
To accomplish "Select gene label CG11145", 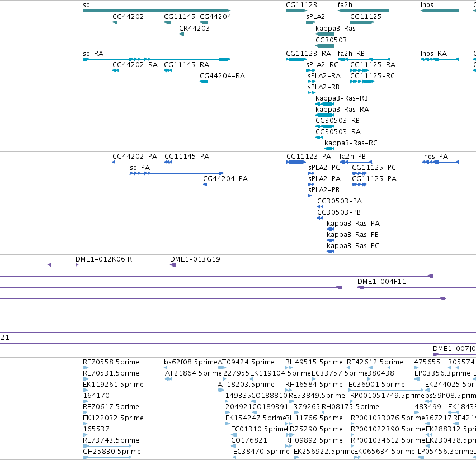I will (x=180, y=17).
